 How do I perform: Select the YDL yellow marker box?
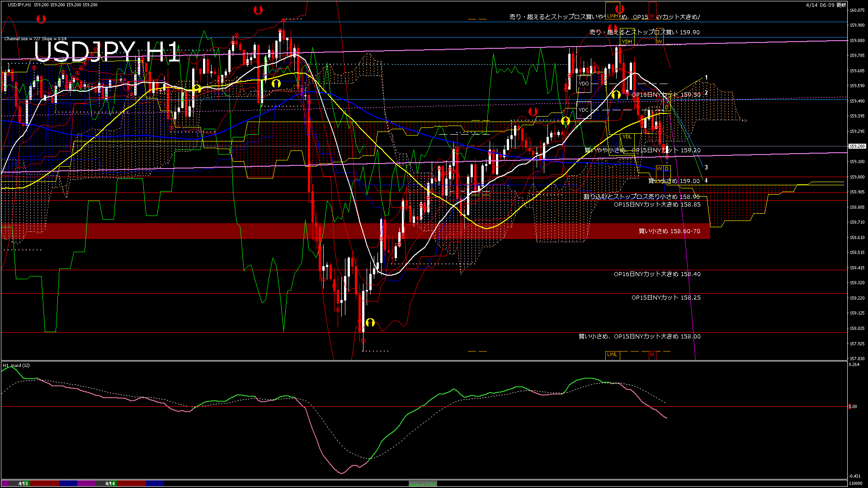[627, 136]
